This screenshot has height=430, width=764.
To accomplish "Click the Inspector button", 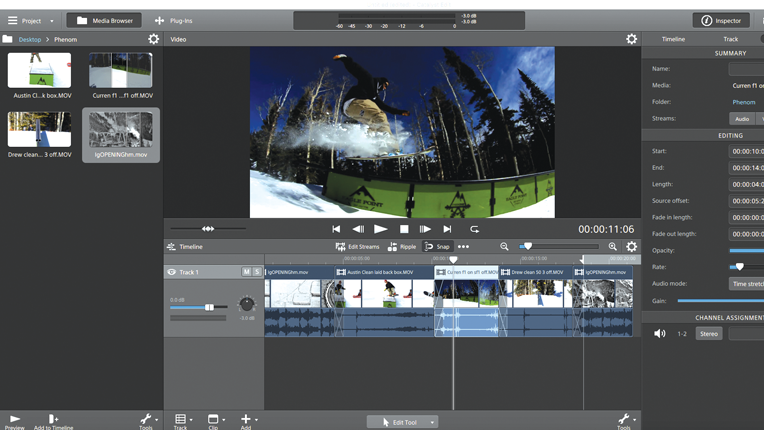I will (x=721, y=20).
